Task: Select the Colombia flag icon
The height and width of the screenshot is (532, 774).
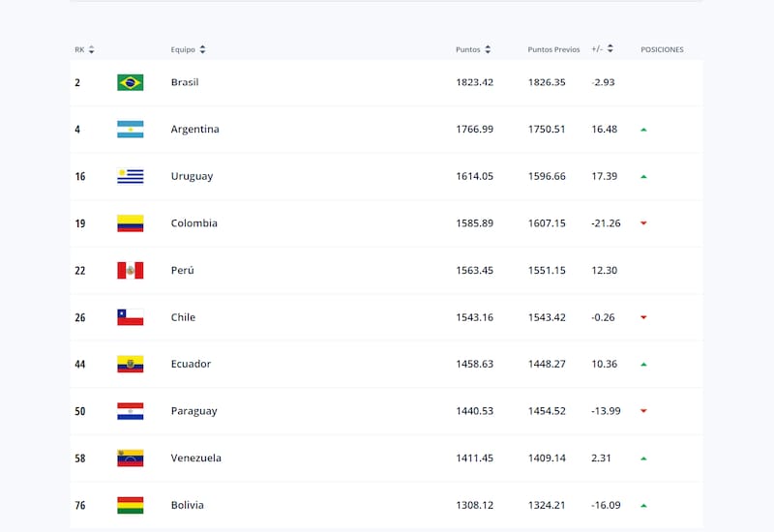Action: tap(130, 223)
